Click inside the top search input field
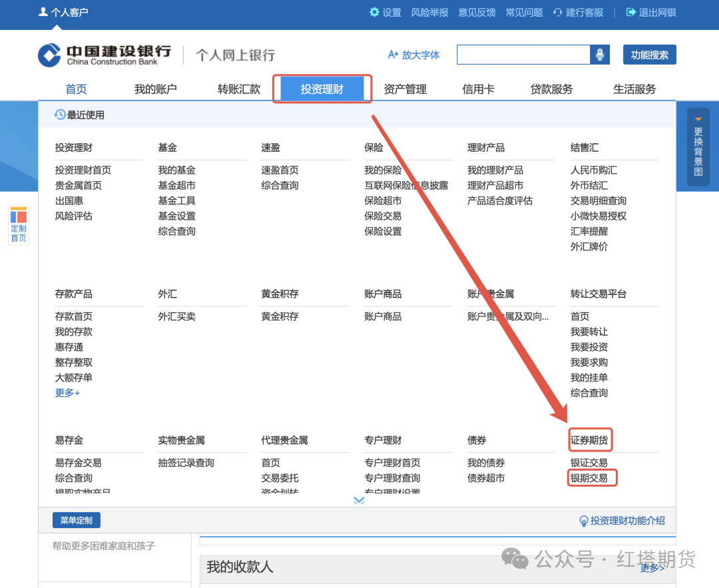Image resolution: width=719 pixels, height=588 pixels. (x=523, y=55)
